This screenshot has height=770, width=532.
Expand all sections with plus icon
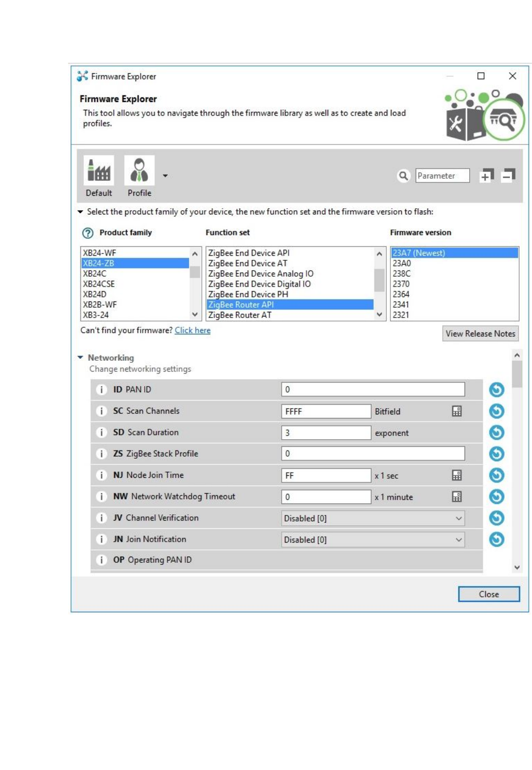pos(486,176)
